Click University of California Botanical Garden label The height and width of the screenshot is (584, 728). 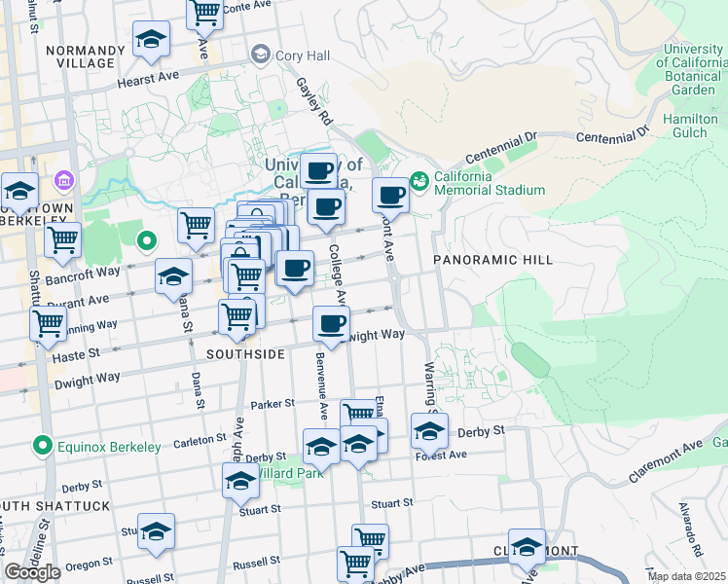tap(692, 69)
